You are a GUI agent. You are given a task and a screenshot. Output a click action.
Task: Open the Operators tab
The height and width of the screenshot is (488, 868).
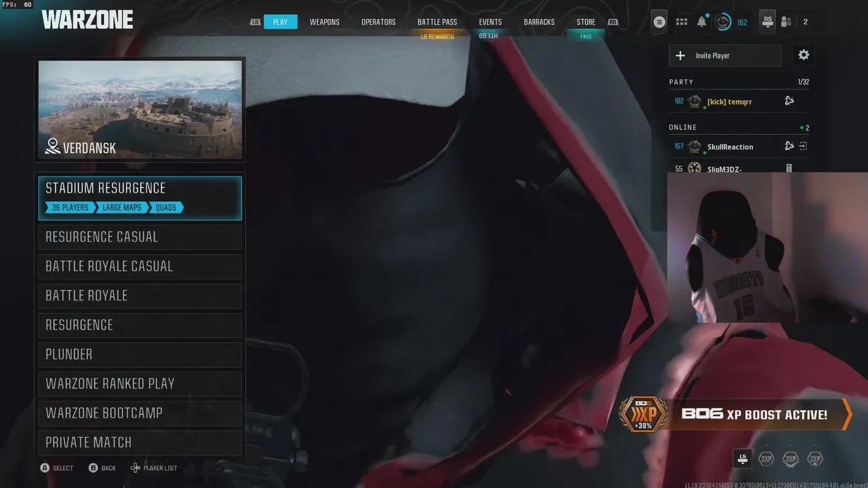(x=378, y=22)
